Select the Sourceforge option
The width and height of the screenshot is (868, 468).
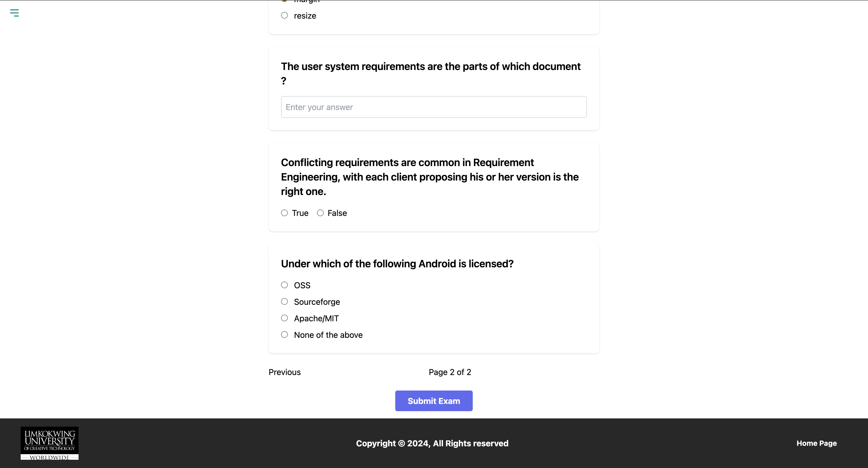284,302
